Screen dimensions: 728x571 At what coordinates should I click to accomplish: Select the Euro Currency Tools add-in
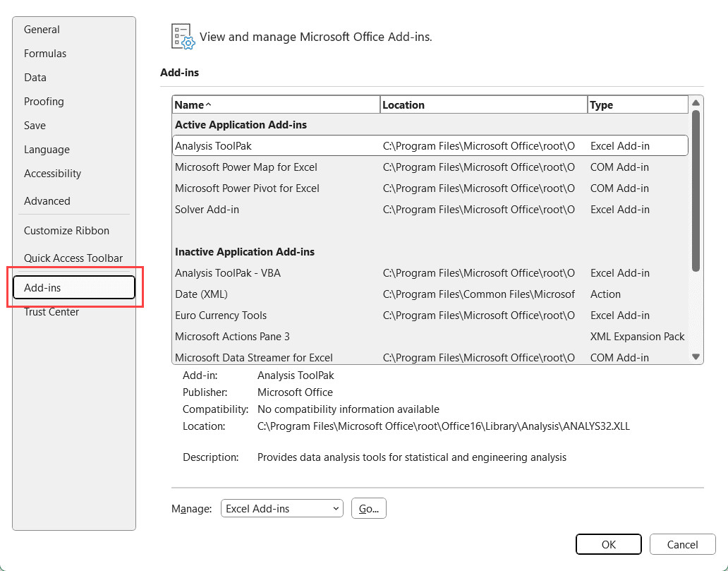pyautogui.click(x=221, y=315)
